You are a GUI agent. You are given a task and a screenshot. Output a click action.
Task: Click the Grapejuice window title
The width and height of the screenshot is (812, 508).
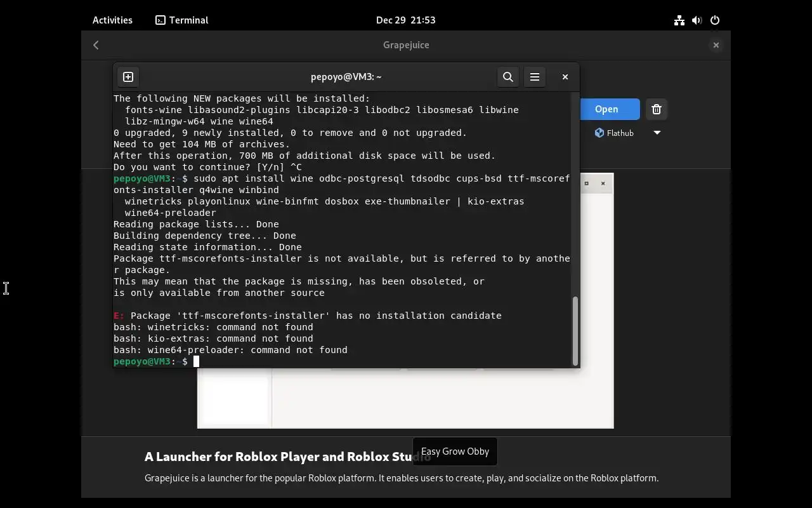(406, 45)
